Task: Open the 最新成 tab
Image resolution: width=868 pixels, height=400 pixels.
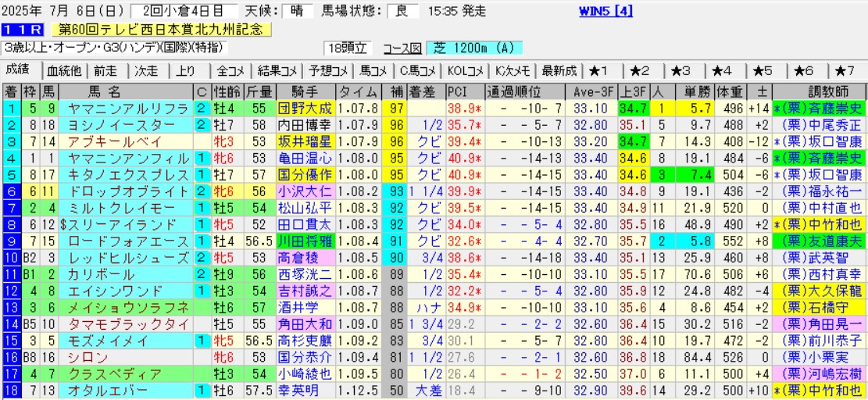Action: click(x=559, y=70)
